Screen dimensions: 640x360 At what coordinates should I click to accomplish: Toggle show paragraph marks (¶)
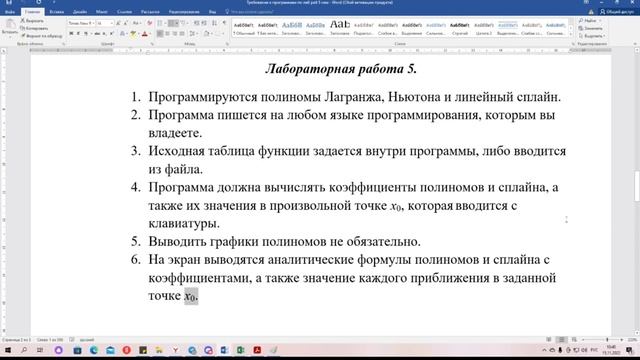[x=224, y=23]
